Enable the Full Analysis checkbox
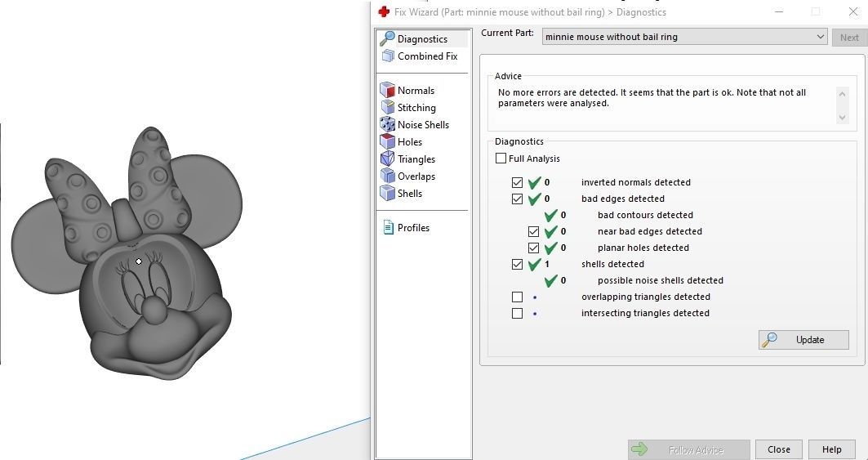Image resolution: width=868 pixels, height=460 pixels. (501, 159)
